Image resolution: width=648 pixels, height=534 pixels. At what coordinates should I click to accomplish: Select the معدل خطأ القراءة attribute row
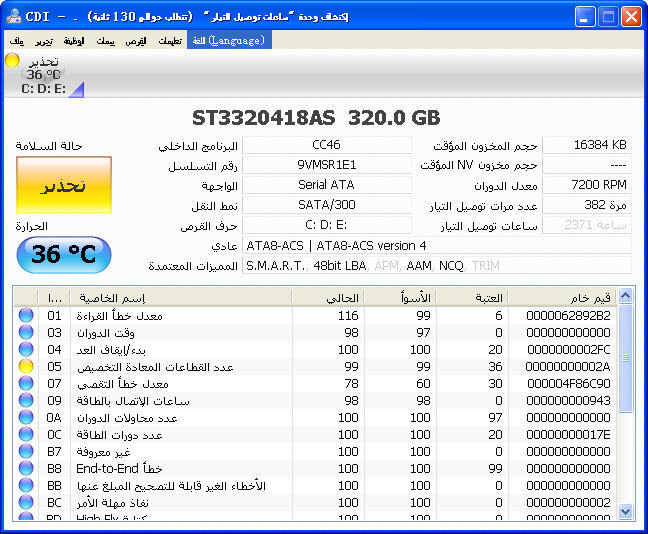pos(315,315)
